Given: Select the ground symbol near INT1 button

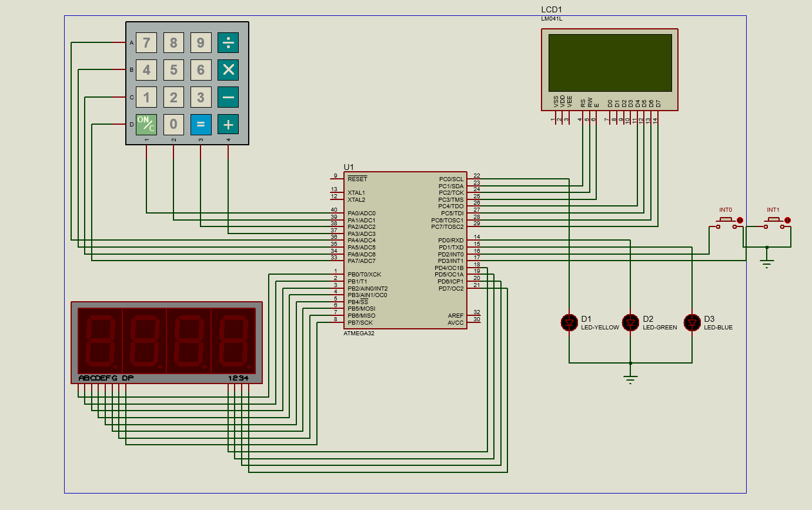Looking at the screenshot, I should point(767,263).
